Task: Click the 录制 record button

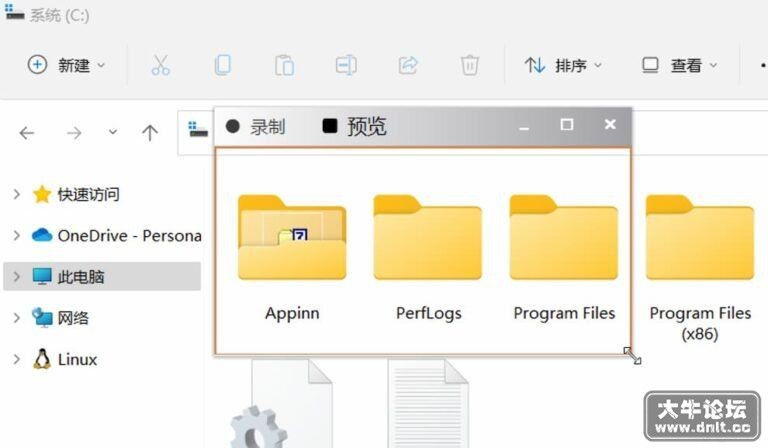Action: point(255,127)
